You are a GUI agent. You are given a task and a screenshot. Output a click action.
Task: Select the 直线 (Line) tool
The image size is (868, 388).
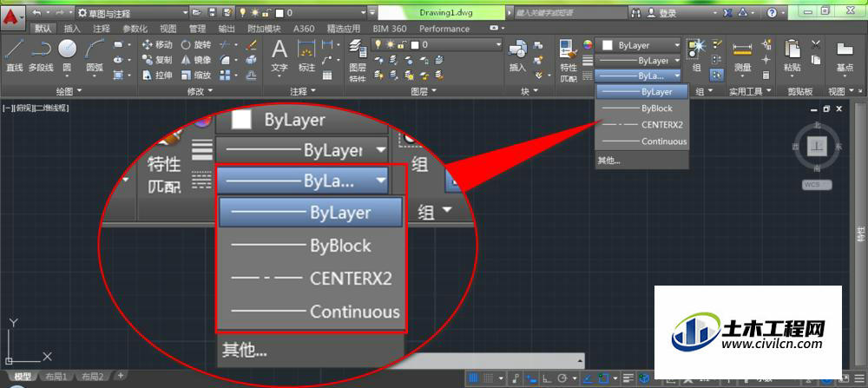pyautogui.click(x=14, y=57)
